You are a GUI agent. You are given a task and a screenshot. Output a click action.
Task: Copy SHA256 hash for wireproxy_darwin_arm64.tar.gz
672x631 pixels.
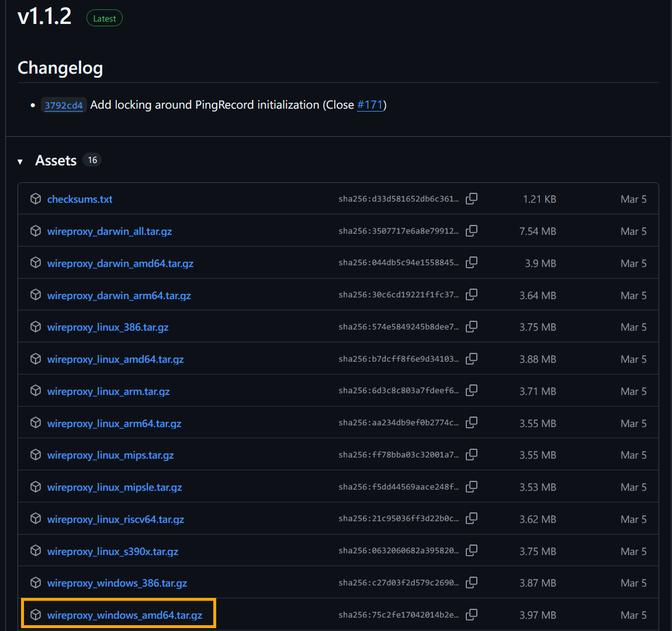point(471,295)
